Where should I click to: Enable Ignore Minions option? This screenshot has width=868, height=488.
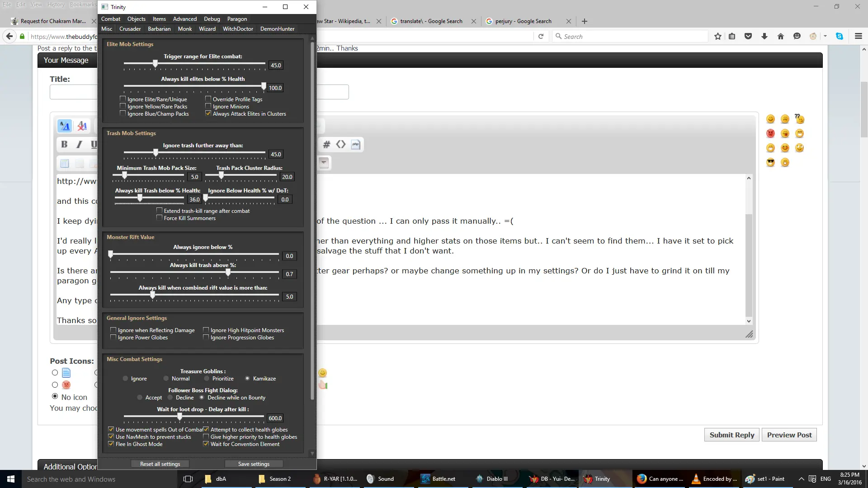[208, 106]
